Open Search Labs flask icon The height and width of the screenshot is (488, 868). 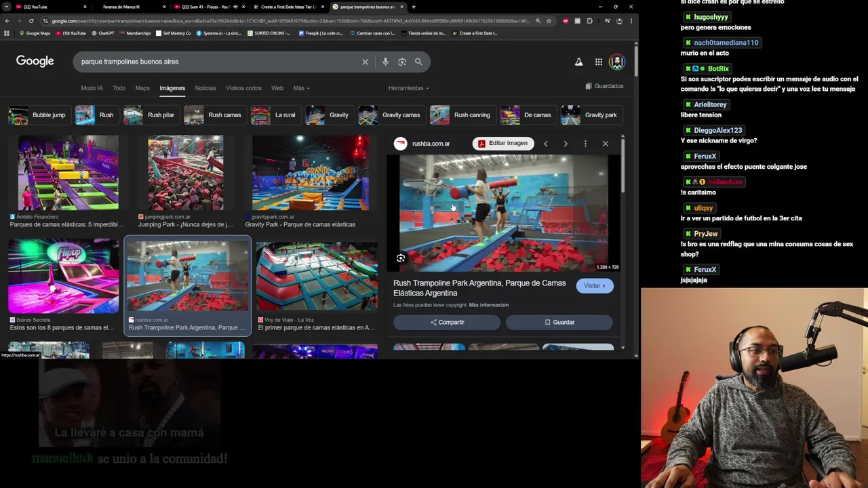tap(578, 62)
